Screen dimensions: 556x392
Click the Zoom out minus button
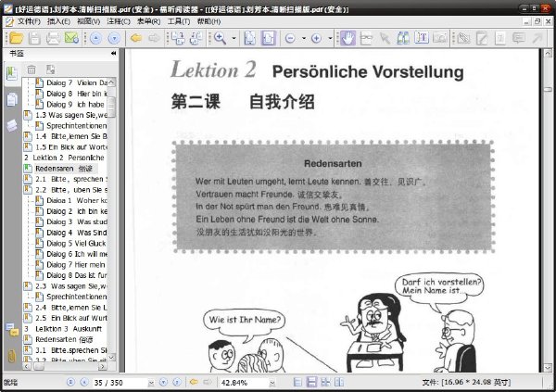tap(290, 38)
